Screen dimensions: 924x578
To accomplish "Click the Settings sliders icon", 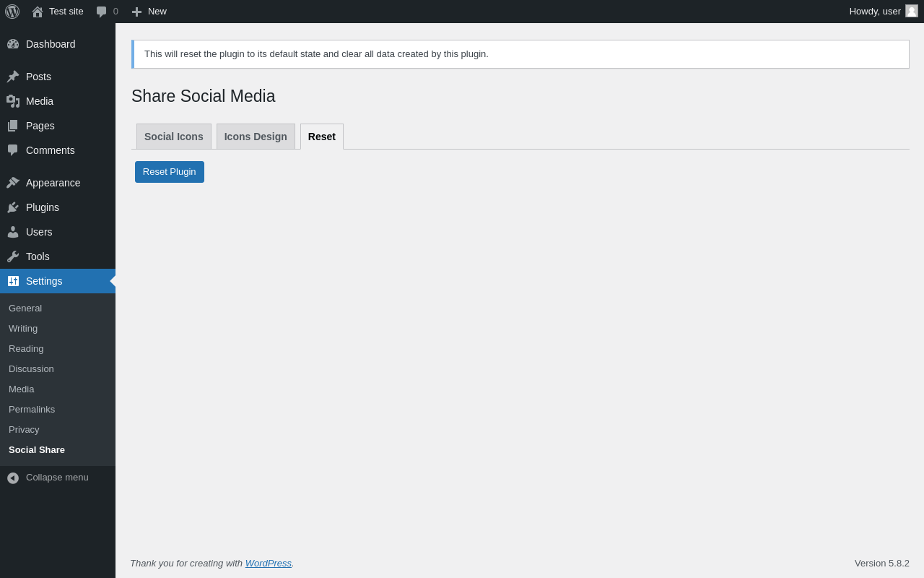I will [13, 281].
